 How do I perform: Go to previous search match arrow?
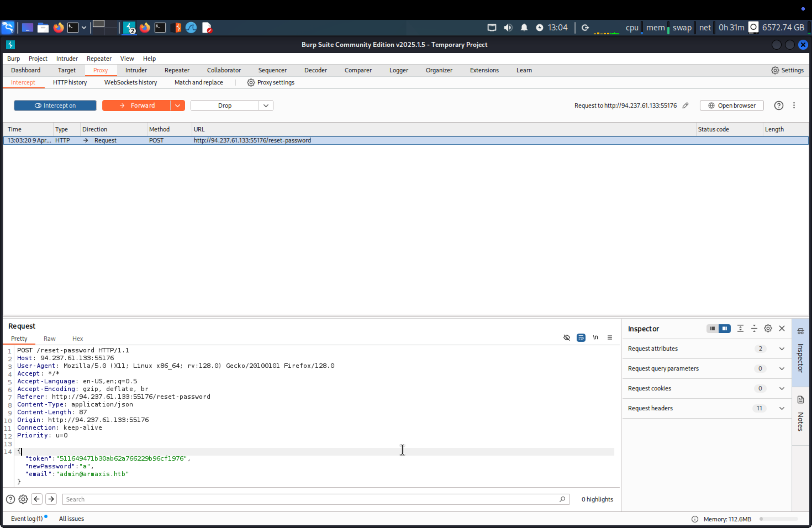click(37, 499)
